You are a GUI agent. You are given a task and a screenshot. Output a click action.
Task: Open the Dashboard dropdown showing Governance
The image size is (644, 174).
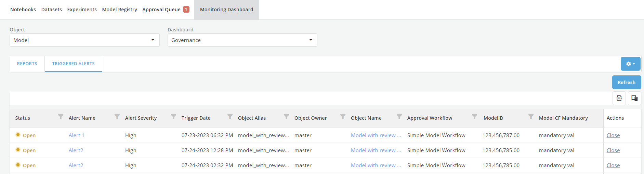[x=242, y=40]
